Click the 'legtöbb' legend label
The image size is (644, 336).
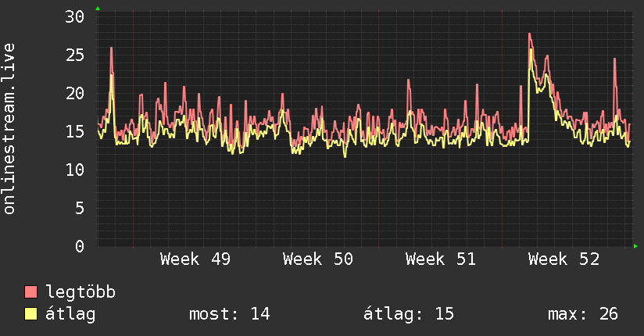81,291
